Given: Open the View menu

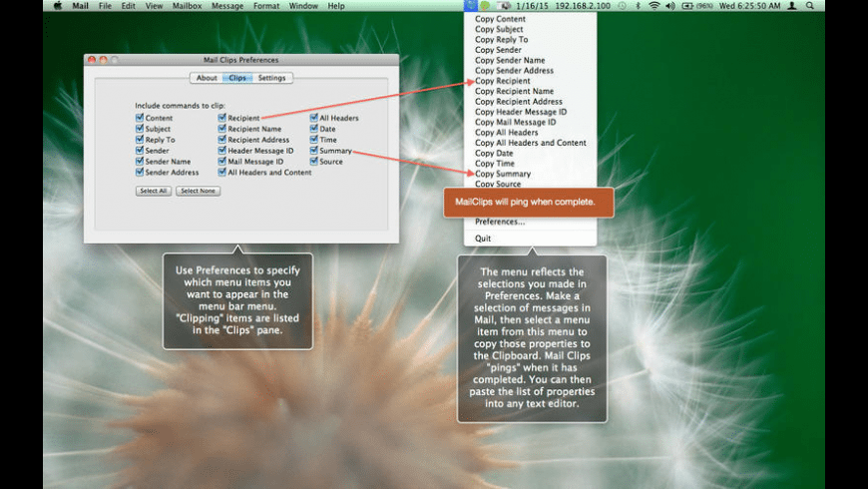Looking at the screenshot, I should point(154,6).
